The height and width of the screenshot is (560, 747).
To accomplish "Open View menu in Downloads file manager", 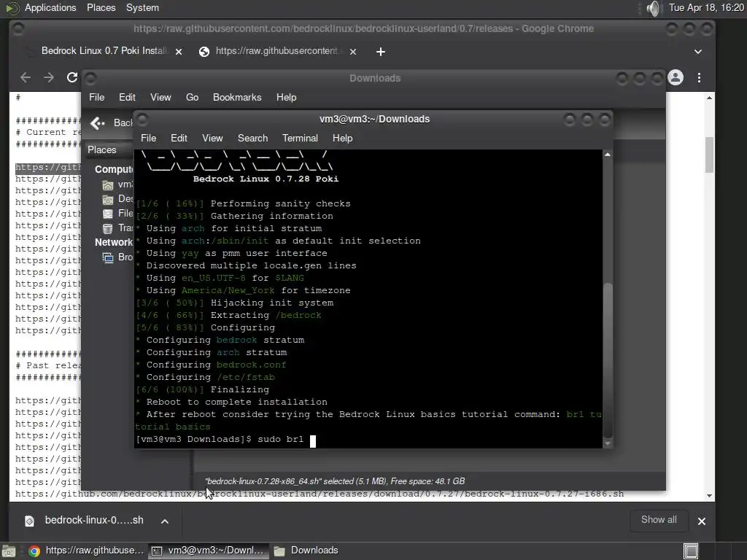I will (160, 97).
